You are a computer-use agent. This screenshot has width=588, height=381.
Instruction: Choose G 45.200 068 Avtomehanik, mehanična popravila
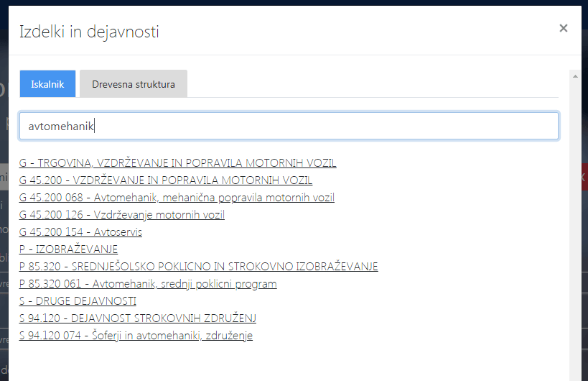pos(177,198)
